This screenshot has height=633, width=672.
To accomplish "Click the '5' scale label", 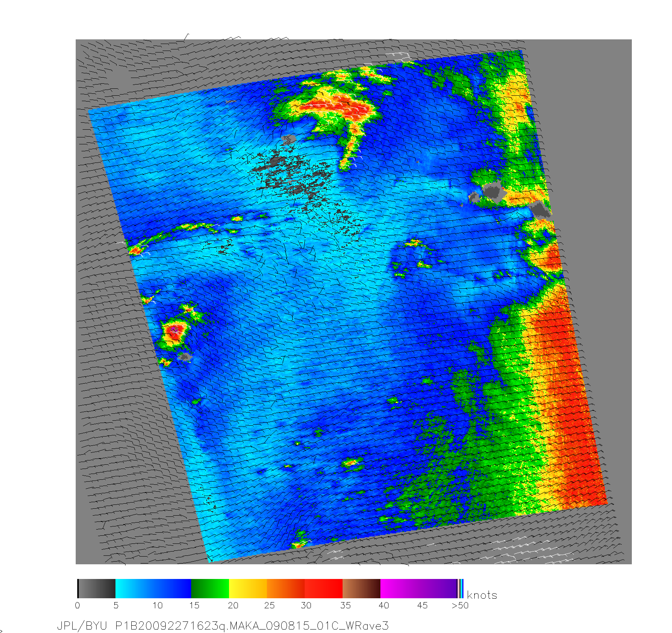I will [x=116, y=605].
